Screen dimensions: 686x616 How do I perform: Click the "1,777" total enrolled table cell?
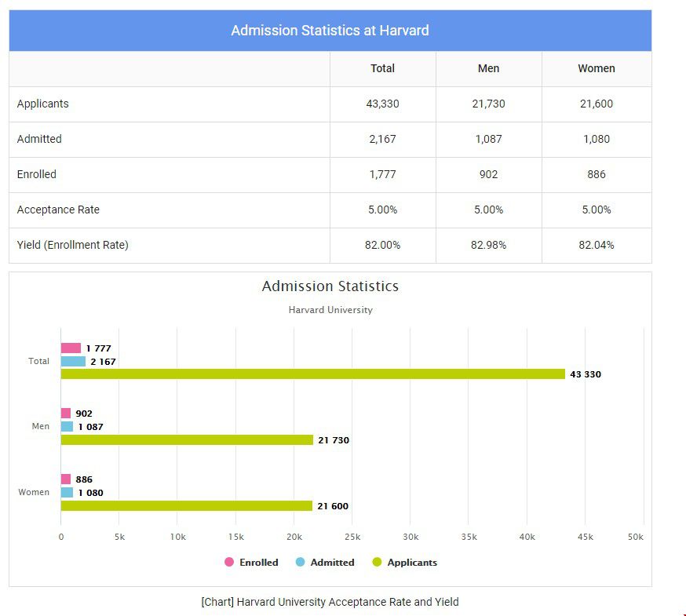pyautogui.click(x=382, y=174)
